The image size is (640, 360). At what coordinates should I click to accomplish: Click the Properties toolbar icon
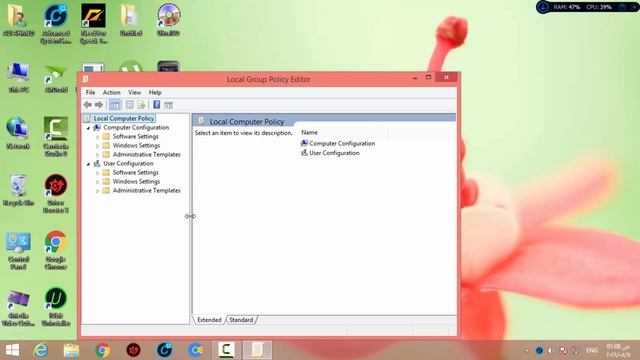pos(129,105)
